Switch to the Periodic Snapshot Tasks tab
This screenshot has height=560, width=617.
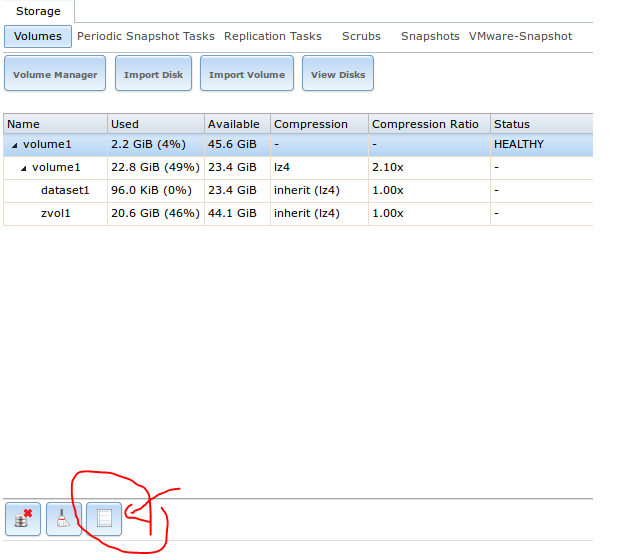tap(145, 36)
